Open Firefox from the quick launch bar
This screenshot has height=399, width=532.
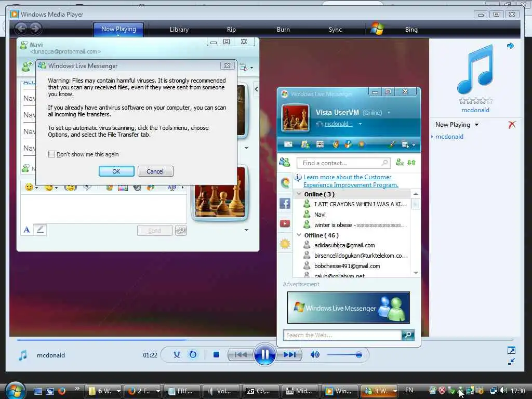61,391
